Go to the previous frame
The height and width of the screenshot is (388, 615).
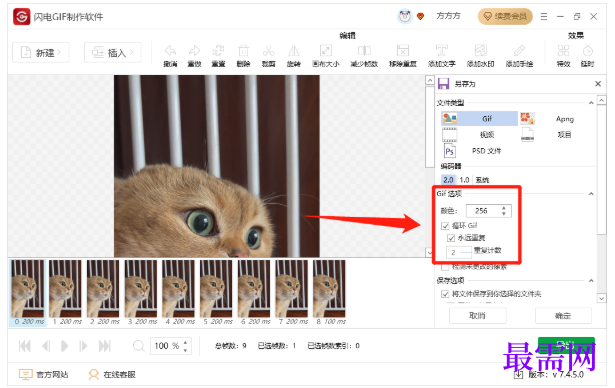[x=46, y=346]
